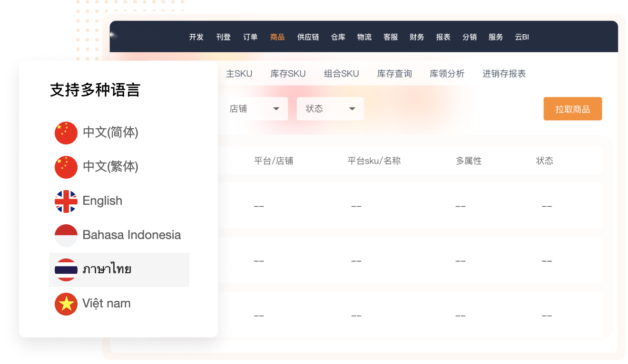This screenshot has height=364, width=628.
Task: Select English as the interface language
Action: [102, 201]
